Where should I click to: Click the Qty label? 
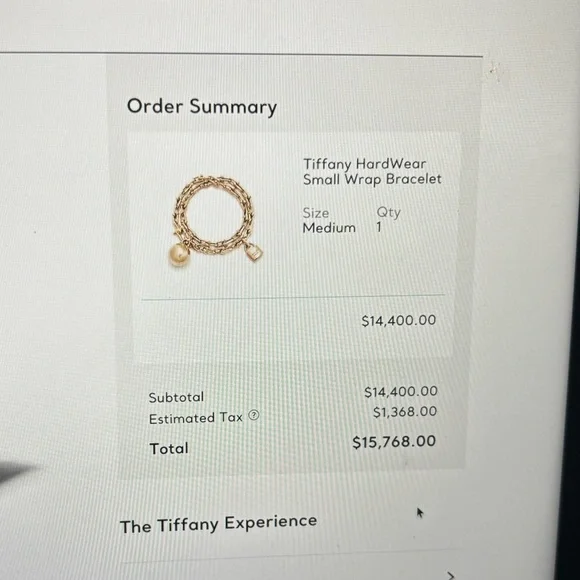(x=388, y=213)
